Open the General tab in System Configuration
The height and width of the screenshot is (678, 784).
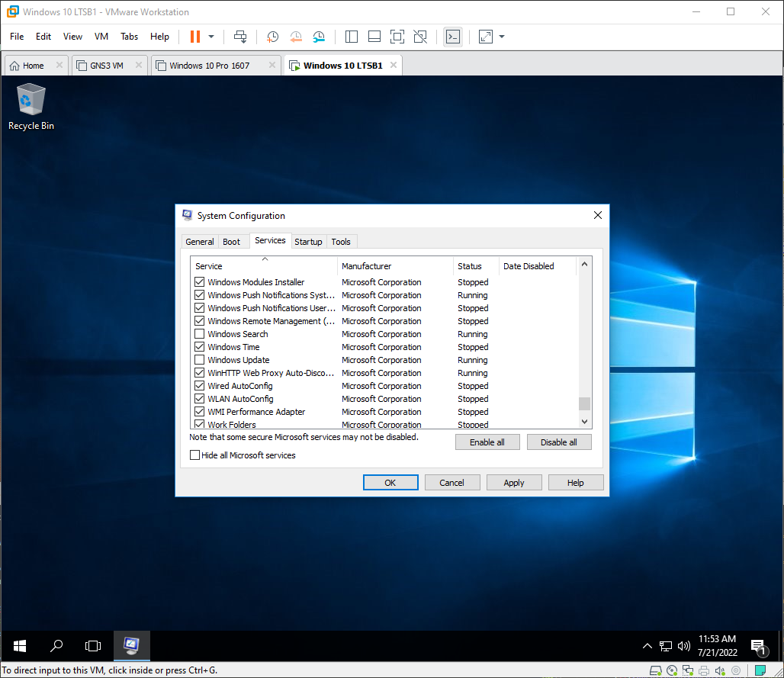coord(200,242)
